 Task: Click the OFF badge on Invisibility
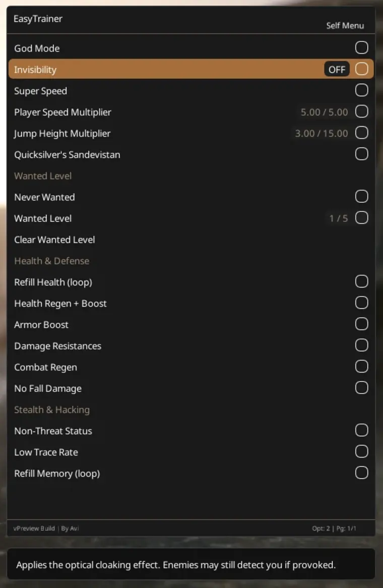[x=336, y=69]
